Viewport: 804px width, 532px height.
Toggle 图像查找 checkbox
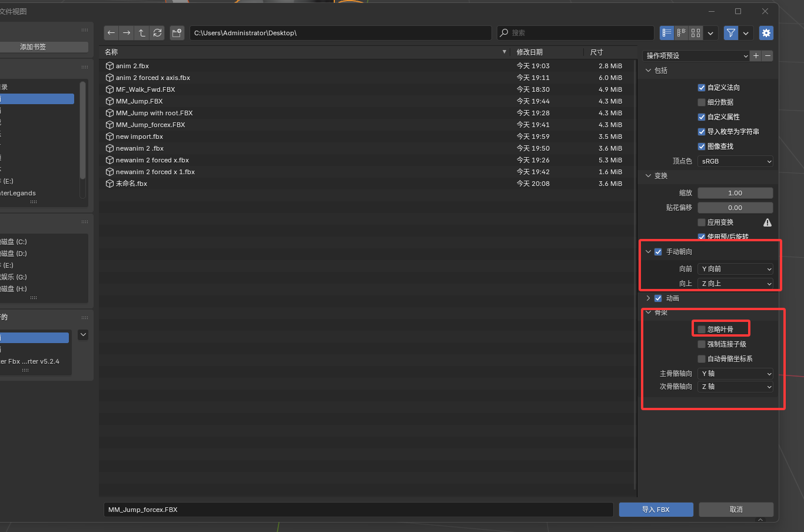coord(702,147)
